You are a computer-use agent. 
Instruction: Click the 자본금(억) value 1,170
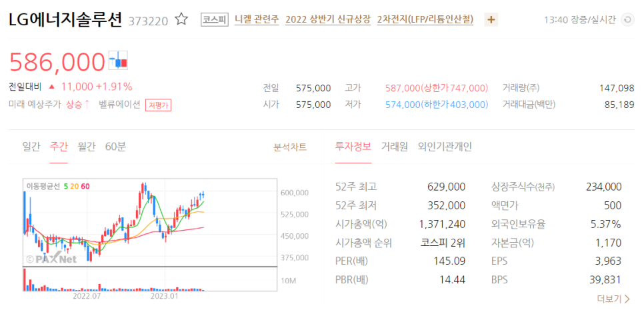(x=609, y=243)
